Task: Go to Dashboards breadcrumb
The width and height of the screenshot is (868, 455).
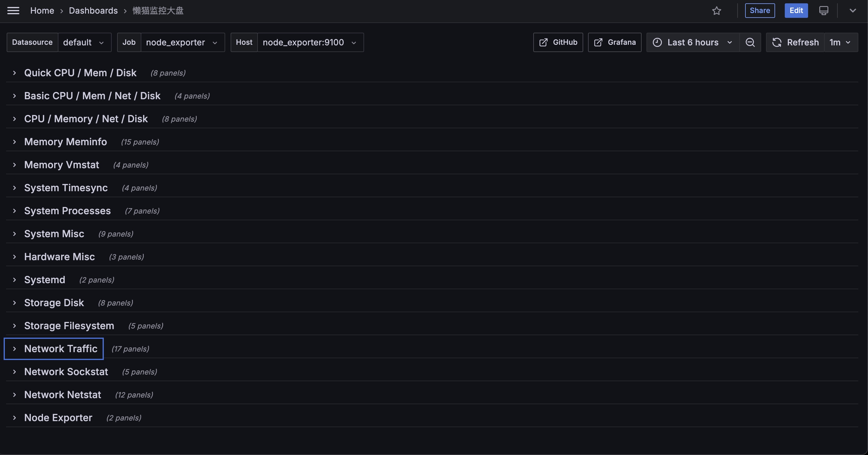Action: click(93, 11)
